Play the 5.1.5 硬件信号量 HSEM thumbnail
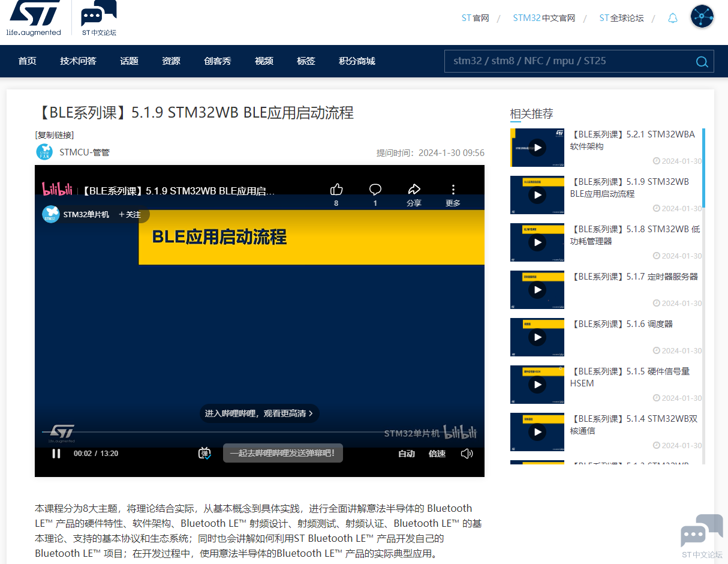This screenshot has width=728, height=564. pyautogui.click(x=537, y=385)
